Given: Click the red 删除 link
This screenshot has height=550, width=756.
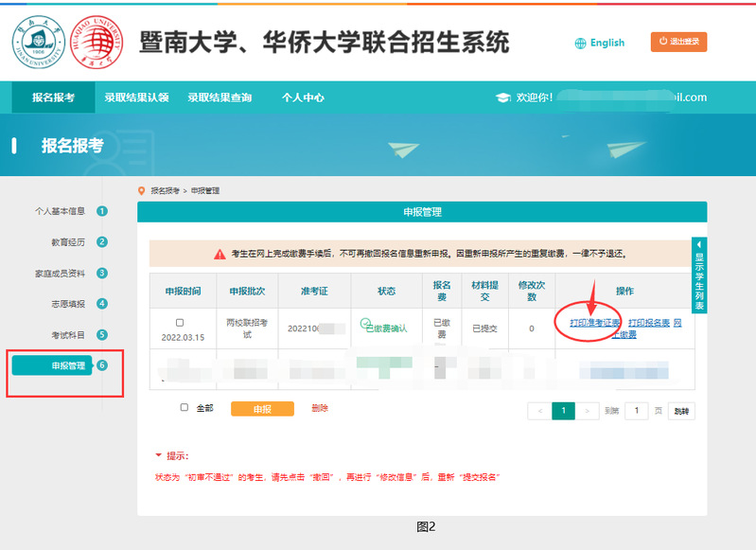Looking at the screenshot, I should (x=320, y=408).
